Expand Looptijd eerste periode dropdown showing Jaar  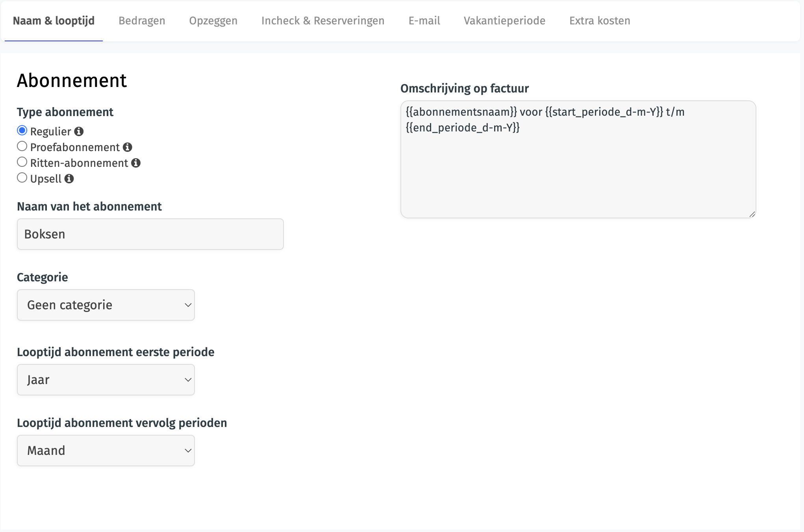click(106, 380)
